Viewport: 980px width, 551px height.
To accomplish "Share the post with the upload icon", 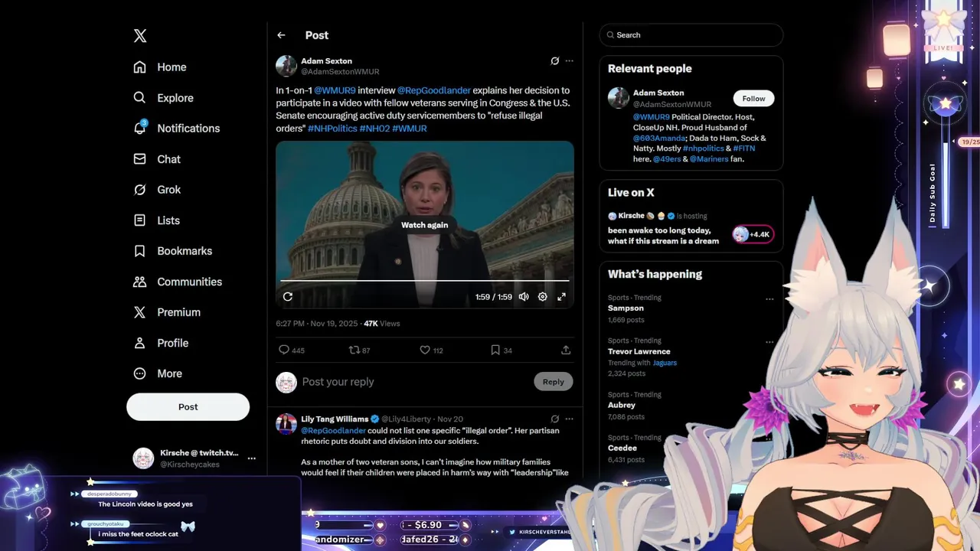I will [x=566, y=350].
